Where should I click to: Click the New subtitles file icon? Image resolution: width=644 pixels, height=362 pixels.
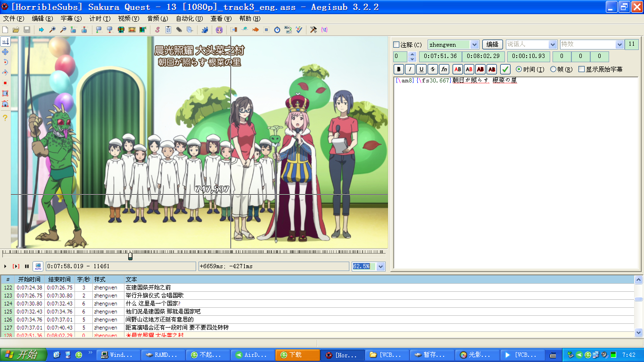(5, 30)
